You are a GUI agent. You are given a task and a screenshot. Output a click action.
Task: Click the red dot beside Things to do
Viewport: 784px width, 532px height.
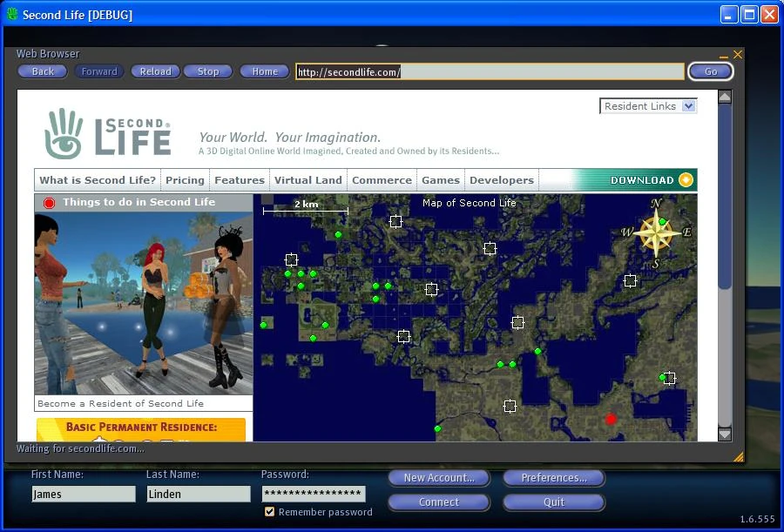tap(49, 203)
